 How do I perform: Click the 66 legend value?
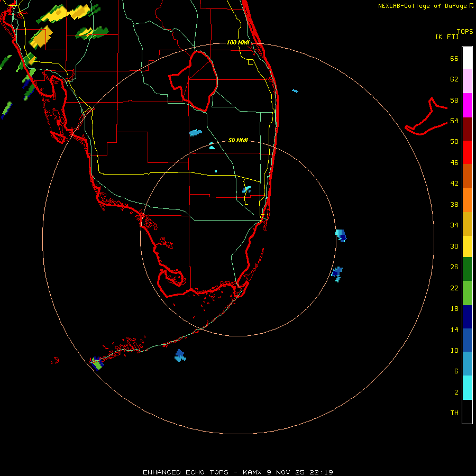(x=454, y=58)
